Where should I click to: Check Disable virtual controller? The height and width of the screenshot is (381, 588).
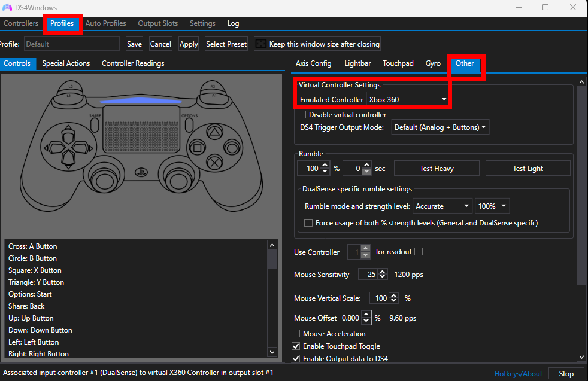coord(302,115)
